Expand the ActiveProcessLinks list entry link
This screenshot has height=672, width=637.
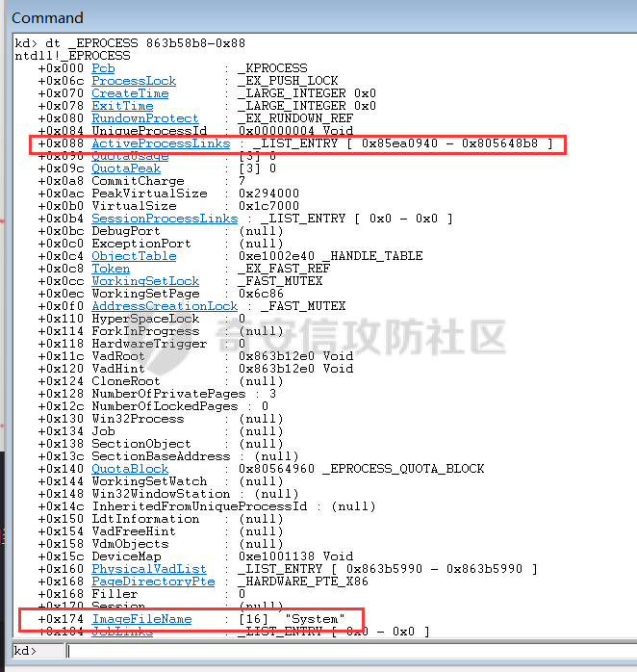(x=161, y=143)
